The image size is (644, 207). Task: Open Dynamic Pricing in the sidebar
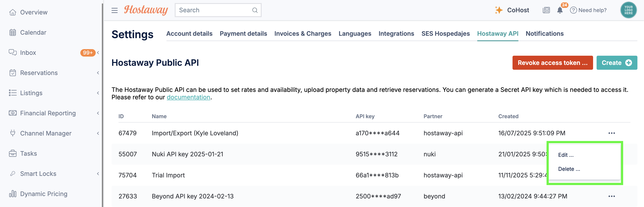(x=43, y=194)
